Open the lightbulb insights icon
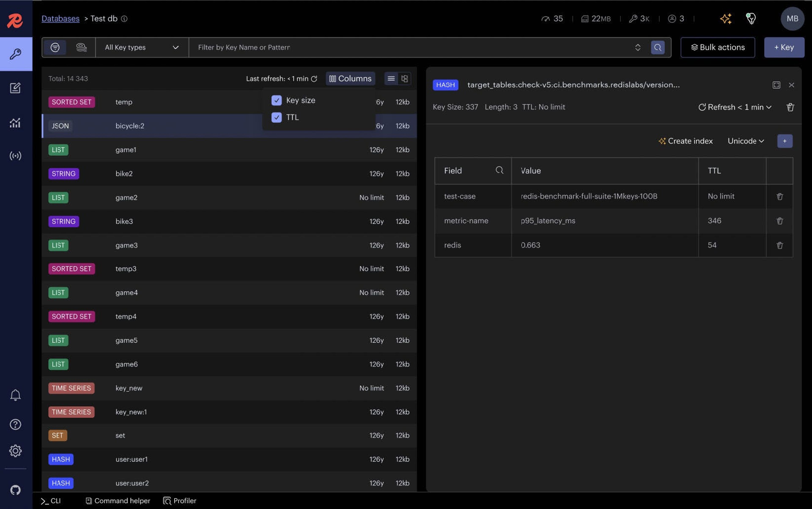Screen dimensions: 812x509 coord(751,19)
